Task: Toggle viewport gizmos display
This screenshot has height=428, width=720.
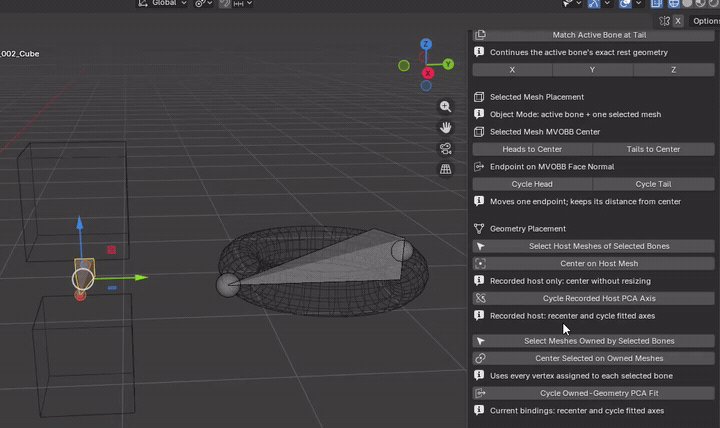Action: click(594, 4)
